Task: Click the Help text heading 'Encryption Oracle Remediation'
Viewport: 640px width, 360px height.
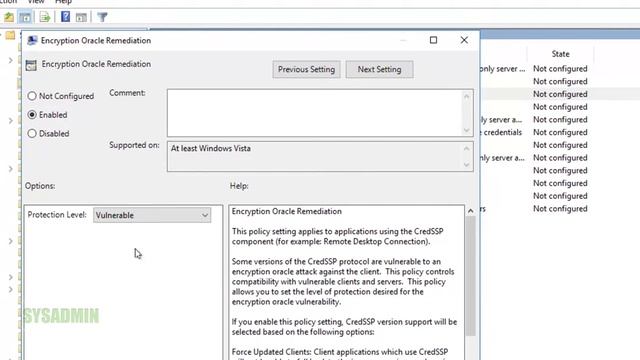Action: (x=287, y=211)
